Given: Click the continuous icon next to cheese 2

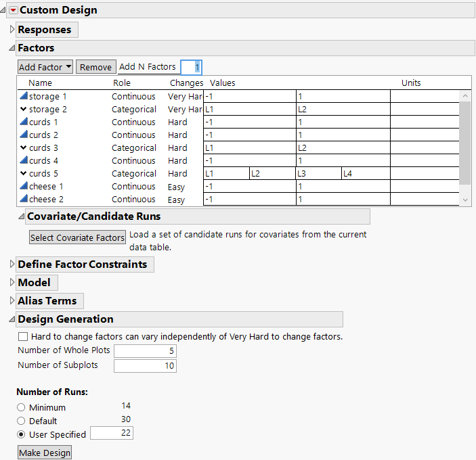Looking at the screenshot, I should [23, 200].
